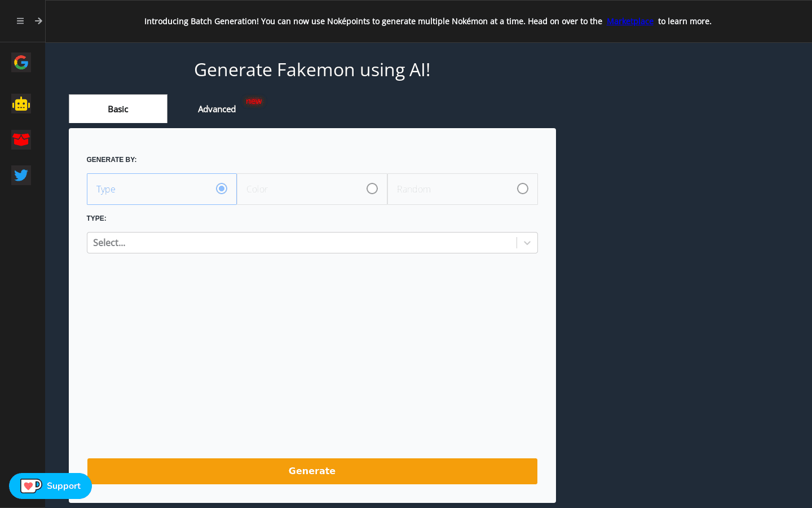Image resolution: width=812 pixels, height=508 pixels.
Task: Open the hamburger menu icon
Action: (20, 21)
